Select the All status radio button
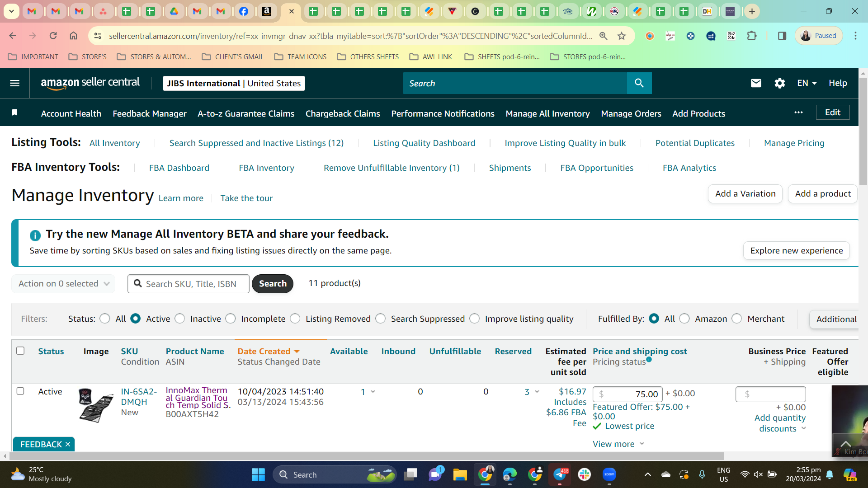The image size is (868, 488). click(105, 319)
